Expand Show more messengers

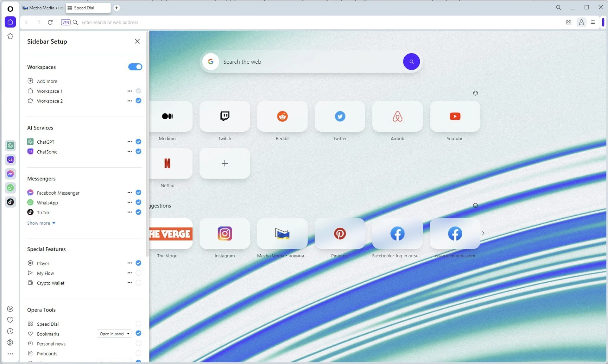(x=41, y=223)
